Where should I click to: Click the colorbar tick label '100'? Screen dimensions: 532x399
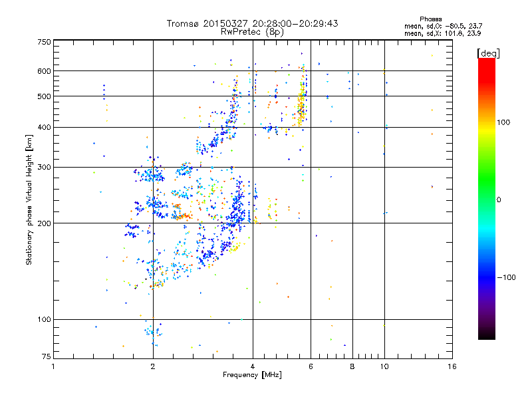(503, 122)
